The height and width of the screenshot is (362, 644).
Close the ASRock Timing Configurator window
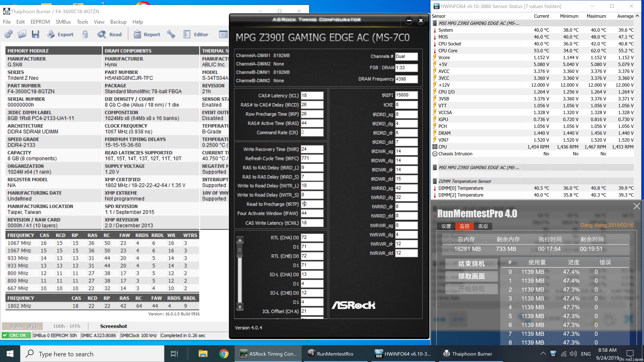(421, 20)
